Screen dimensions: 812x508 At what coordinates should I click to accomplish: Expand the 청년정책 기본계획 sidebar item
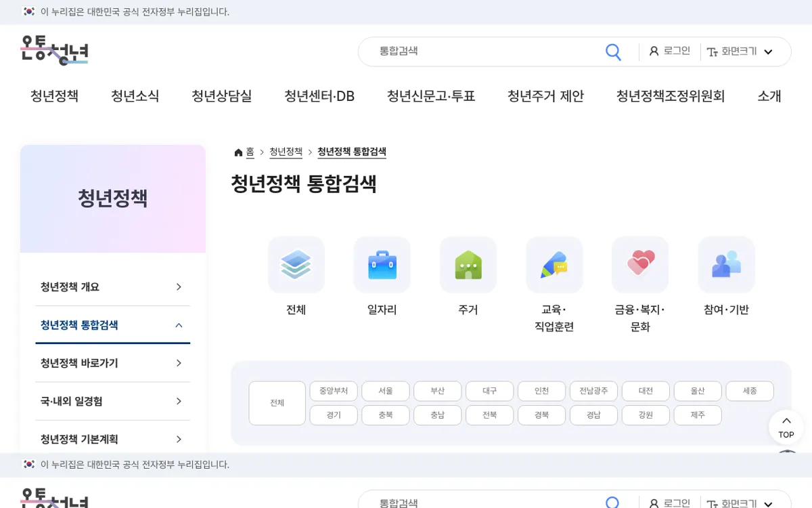[112, 439]
